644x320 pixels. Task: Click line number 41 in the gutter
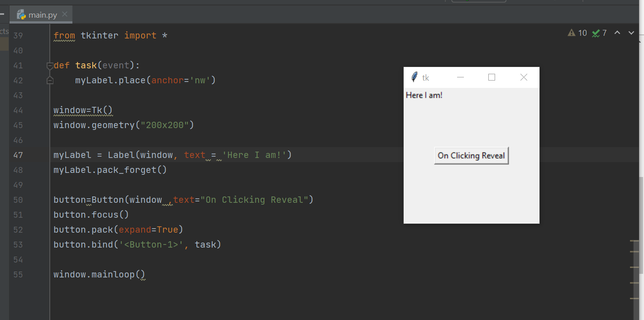(x=18, y=66)
